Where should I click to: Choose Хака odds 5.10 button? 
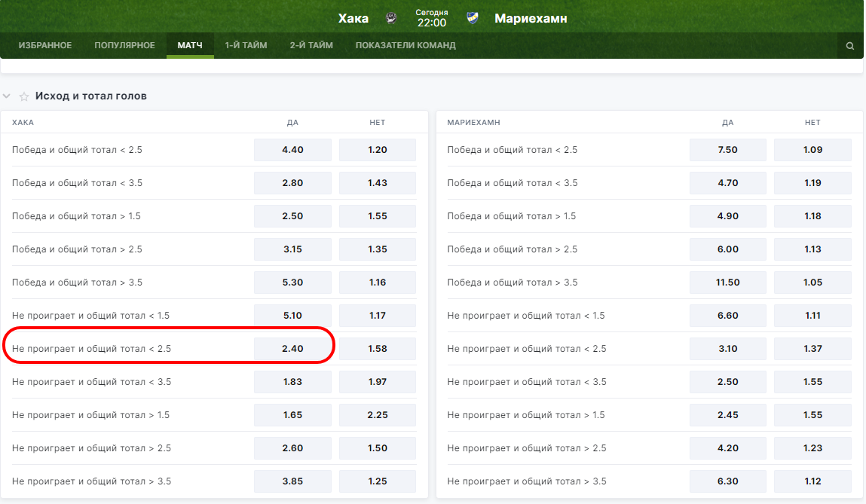click(x=292, y=315)
